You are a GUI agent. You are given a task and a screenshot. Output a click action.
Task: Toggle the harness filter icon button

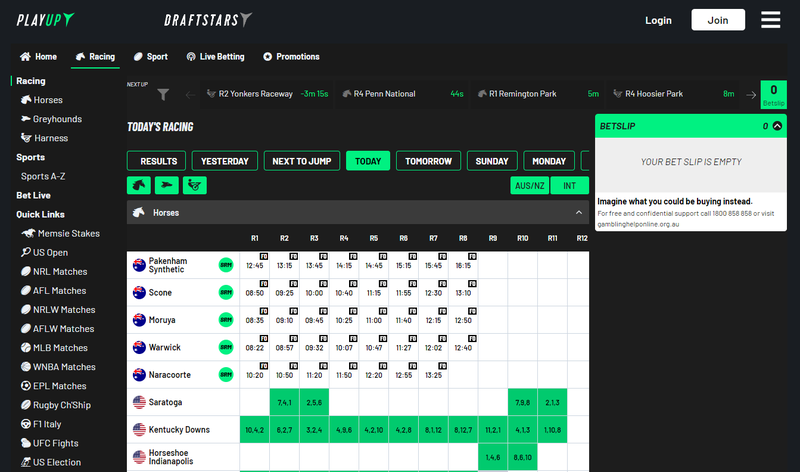coord(194,185)
